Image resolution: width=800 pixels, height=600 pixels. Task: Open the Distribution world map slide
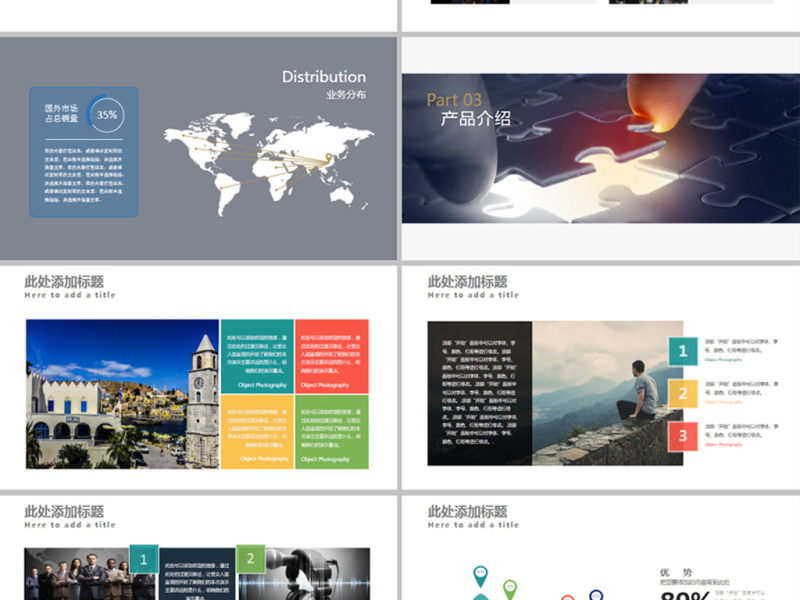[x=198, y=148]
